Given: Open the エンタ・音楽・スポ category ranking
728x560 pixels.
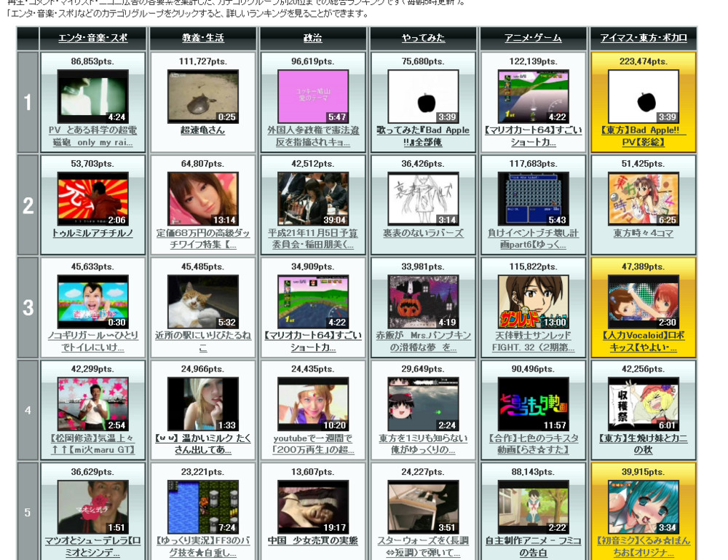Looking at the screenshot, I should (93, 38).
